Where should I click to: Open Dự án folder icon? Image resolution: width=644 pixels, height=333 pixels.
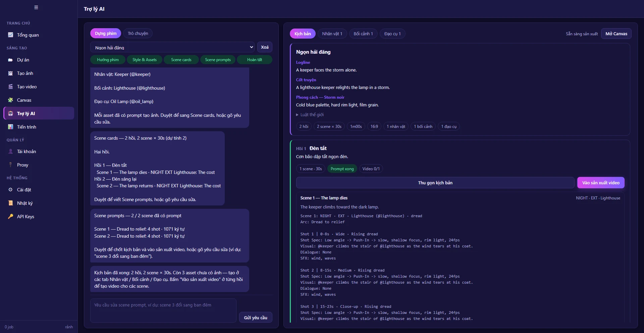click(10, 60)
